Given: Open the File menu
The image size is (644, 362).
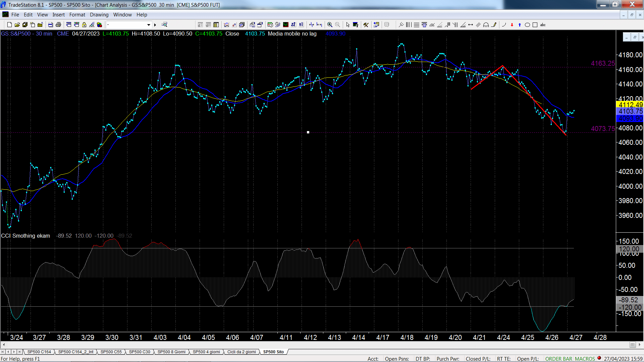Looking at the screenshot, I should coord(15,15).
